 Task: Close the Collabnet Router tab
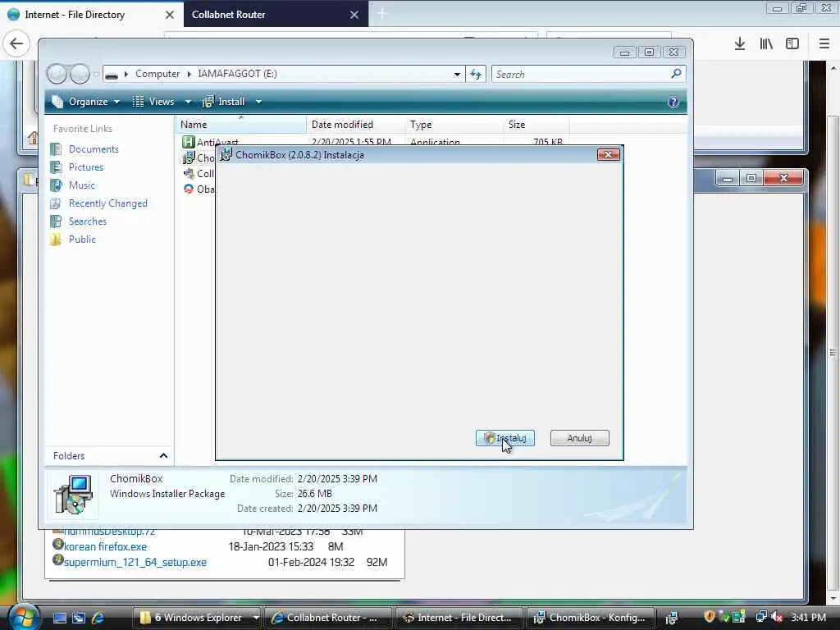point(354,15)
